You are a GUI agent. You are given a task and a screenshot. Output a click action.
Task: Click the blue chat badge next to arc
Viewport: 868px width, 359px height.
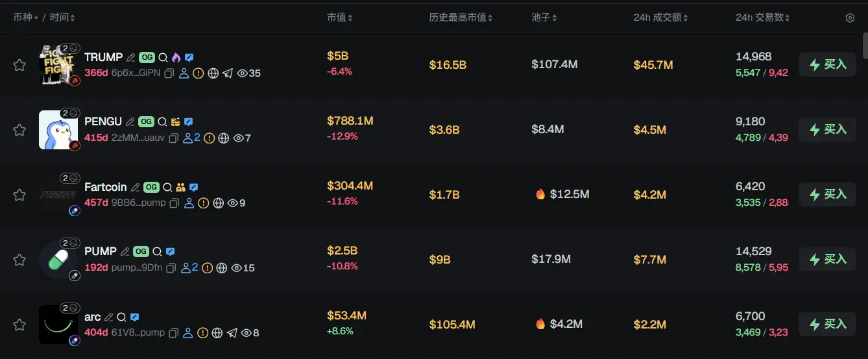pos(134,317)
